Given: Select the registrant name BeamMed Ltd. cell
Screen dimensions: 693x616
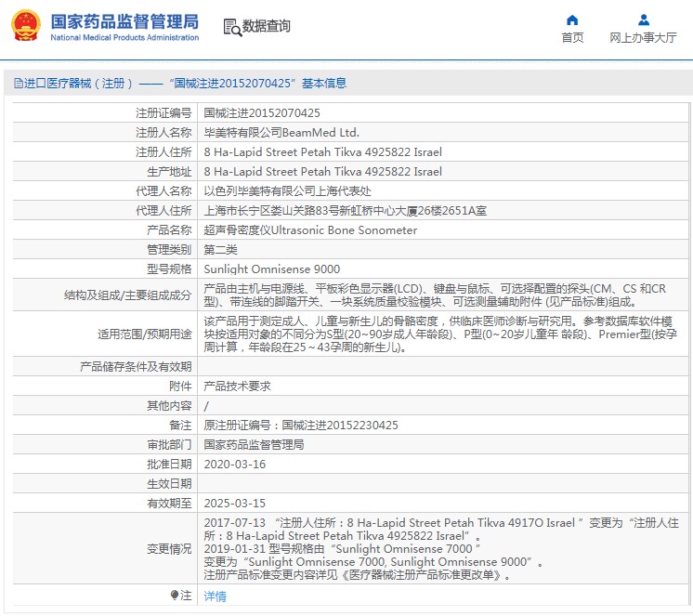Looking at the screenshot, I should (x=281, y=132).
